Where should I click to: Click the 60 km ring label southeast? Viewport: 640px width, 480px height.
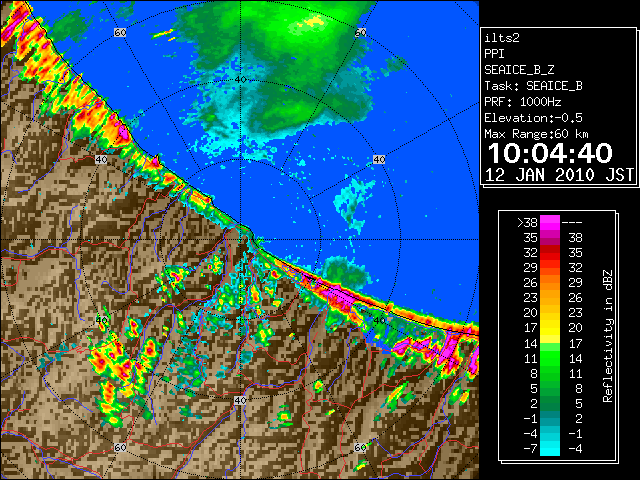click(360, 447)
